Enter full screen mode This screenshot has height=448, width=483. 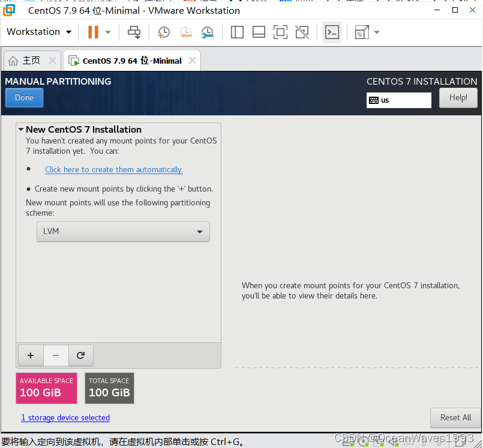click(280, 32)
